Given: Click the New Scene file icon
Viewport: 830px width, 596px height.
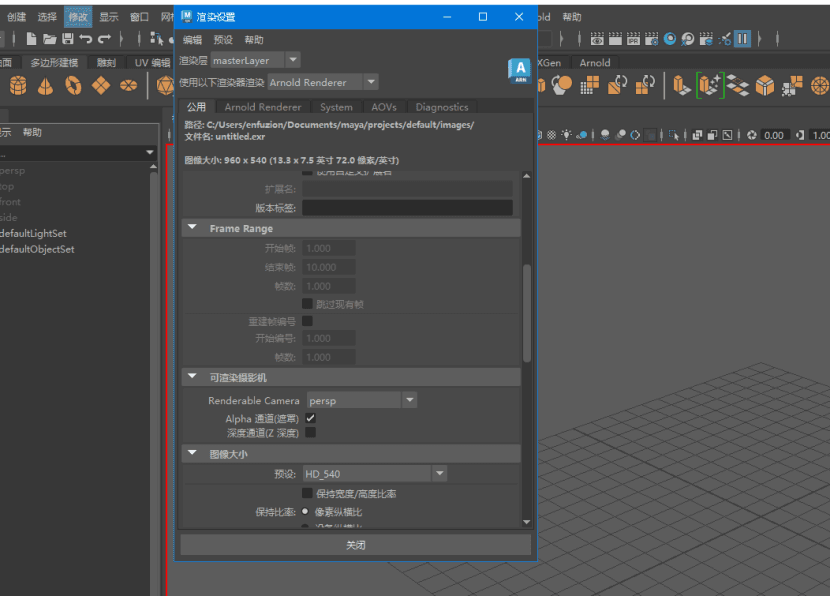Looking at the screenshot, I should pyautogui.click(x=31, y=39).
